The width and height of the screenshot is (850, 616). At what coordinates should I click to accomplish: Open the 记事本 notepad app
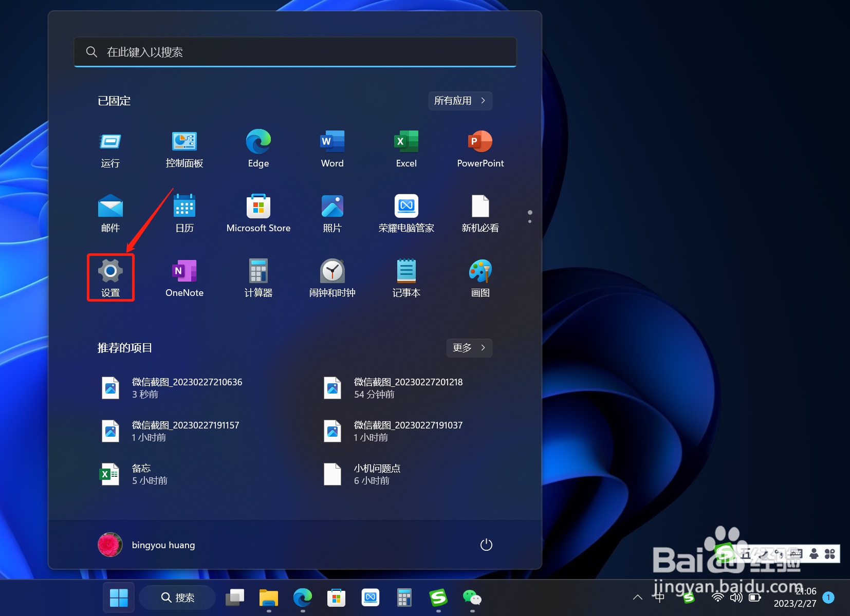[x=406, y=279]
